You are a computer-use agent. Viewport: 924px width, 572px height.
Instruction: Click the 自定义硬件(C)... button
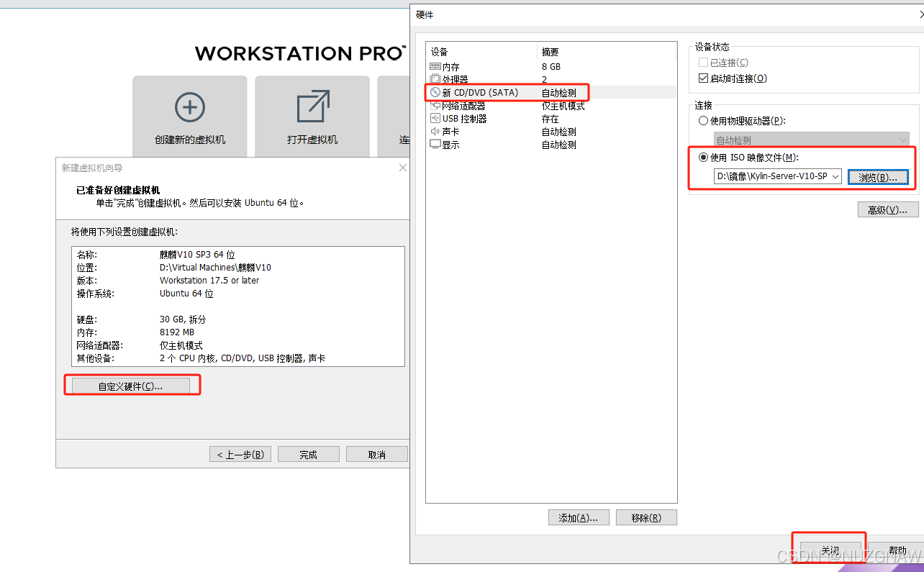pos(130,386)
